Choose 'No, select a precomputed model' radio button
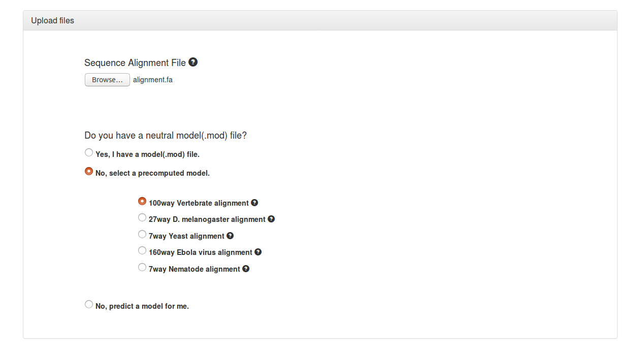Image resolution: width=644 pixels, height=358 pixels. (89, 171)
